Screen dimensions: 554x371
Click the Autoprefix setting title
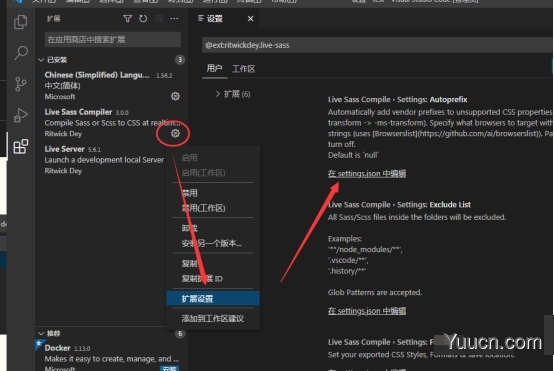[x=397, y=99]
